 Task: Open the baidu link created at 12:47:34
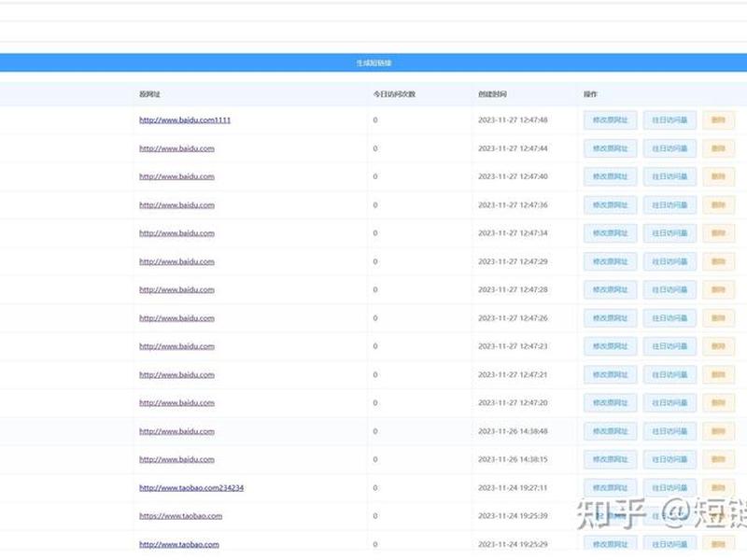[176, 233]
